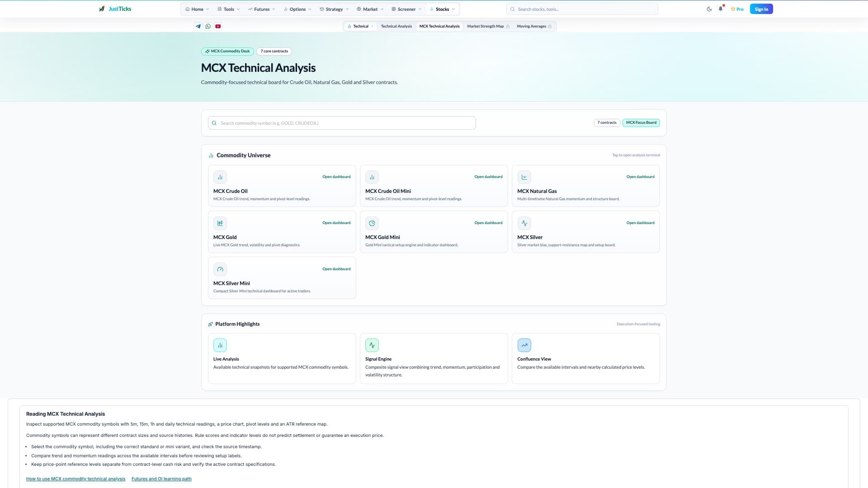Open the WhatsApp icon link

point(208,26)
